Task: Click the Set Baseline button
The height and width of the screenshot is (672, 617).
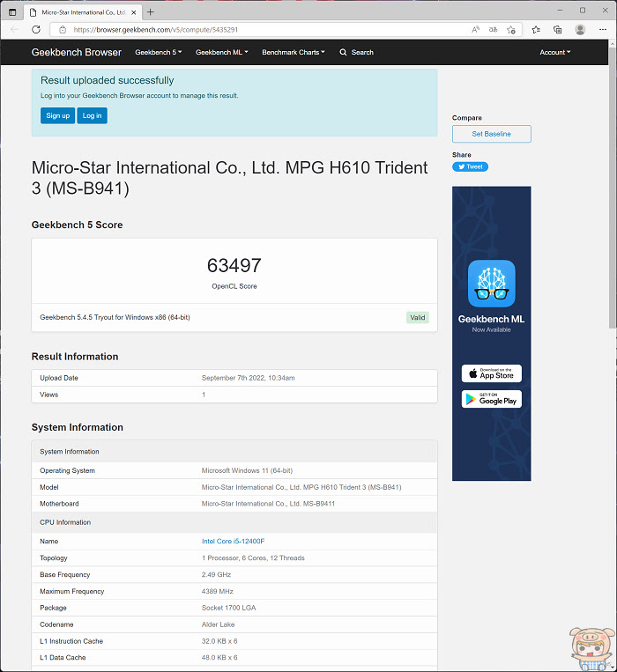Action: 491,134
